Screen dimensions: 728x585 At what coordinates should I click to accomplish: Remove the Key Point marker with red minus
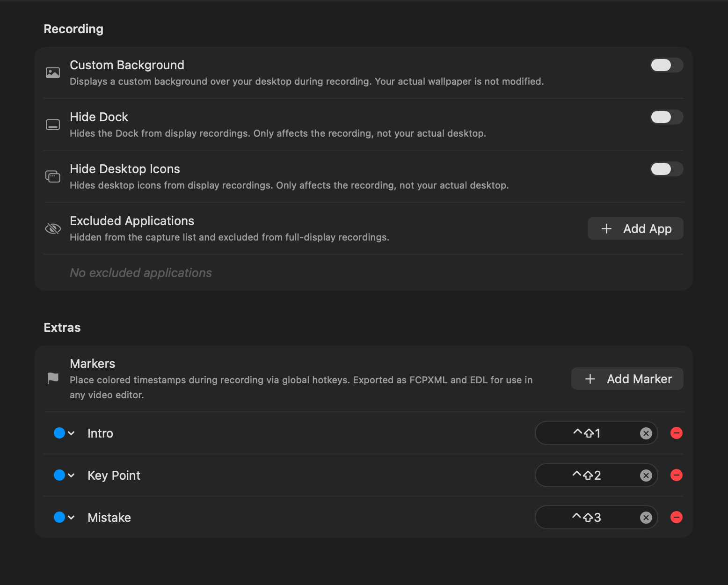[x=677, y=475]
